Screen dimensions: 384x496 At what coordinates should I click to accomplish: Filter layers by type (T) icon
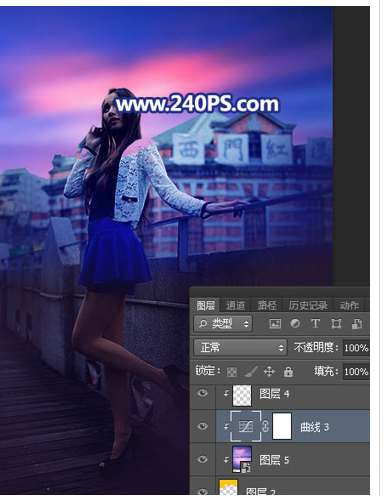click(315, 323)
